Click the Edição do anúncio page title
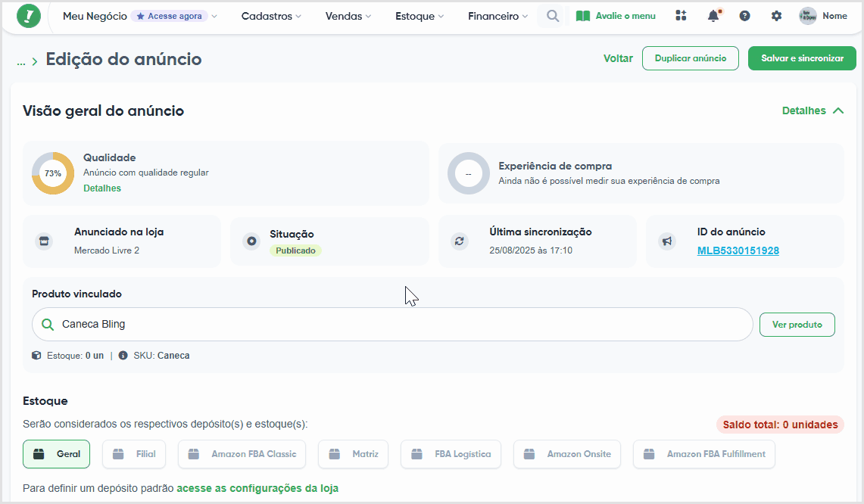This screenshot has height=504, width=864. (x=123, y=59)
